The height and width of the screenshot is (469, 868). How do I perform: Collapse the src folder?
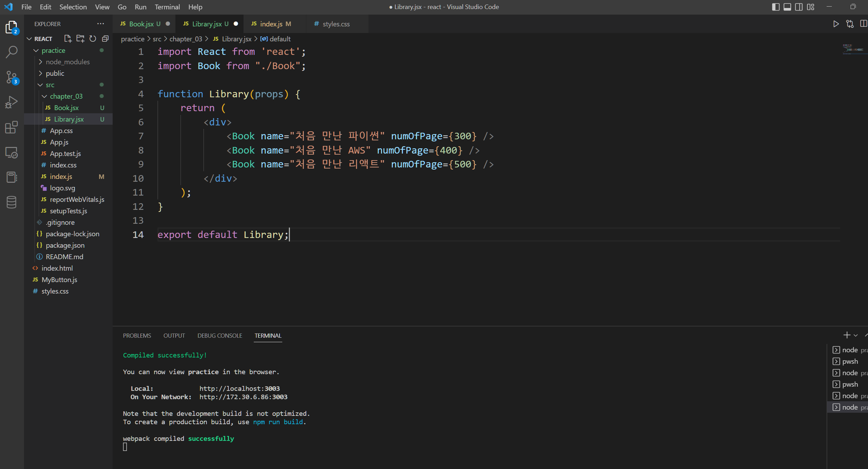(40, 85)
